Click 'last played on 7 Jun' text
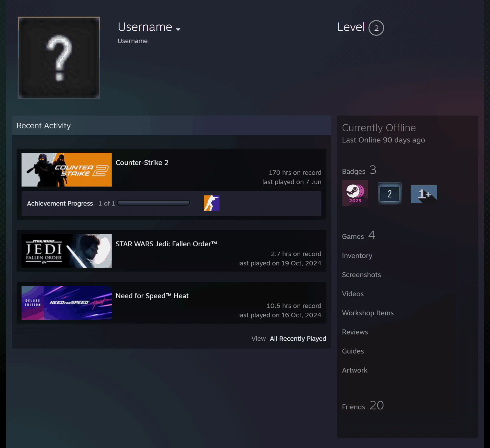490x448 pixels. pyautogui.click(x=292, y=182)
